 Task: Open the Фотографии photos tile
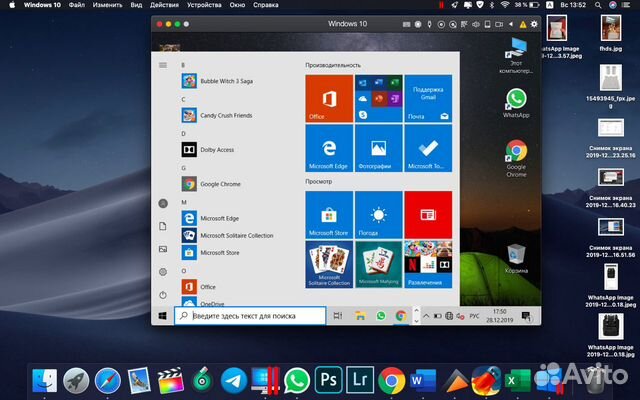point(378,148)
